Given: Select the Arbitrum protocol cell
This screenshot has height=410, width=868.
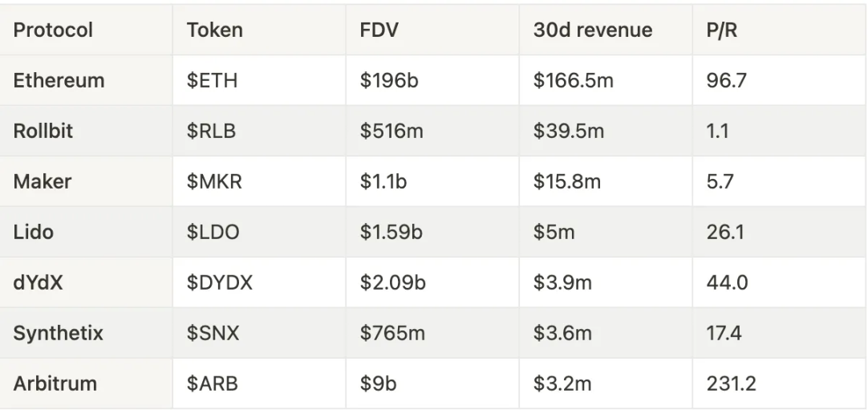Looking at the screenshot, I should point(86,384).
